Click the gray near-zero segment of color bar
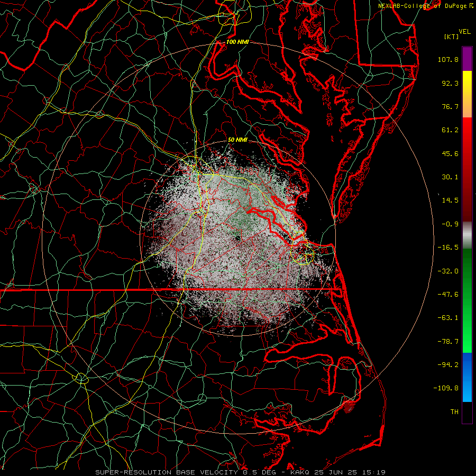476x476 pixels. (x=467, y=234)
